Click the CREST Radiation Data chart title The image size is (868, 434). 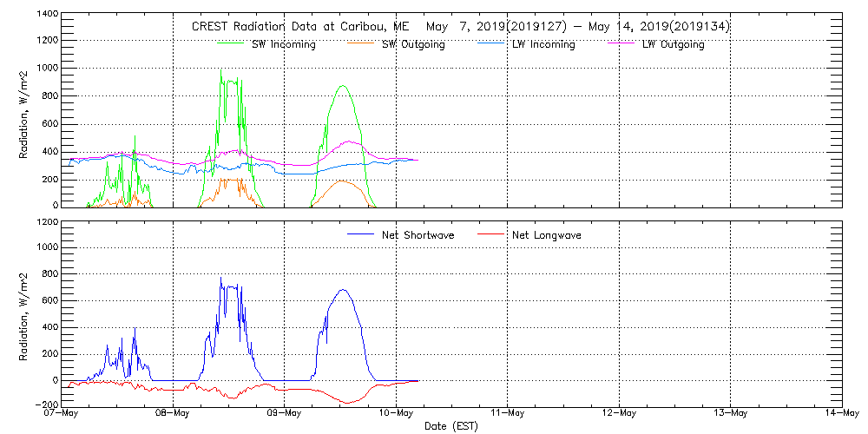[460, 26]
